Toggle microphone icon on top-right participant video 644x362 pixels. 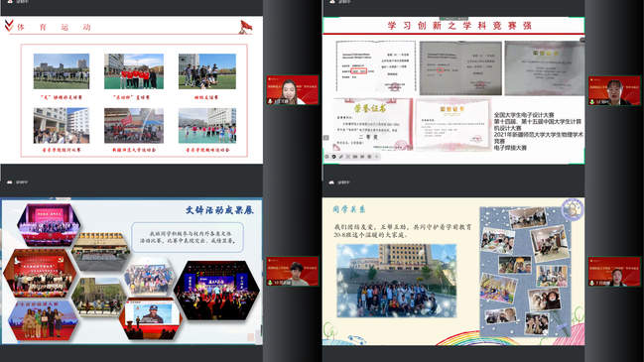[591, 102]
